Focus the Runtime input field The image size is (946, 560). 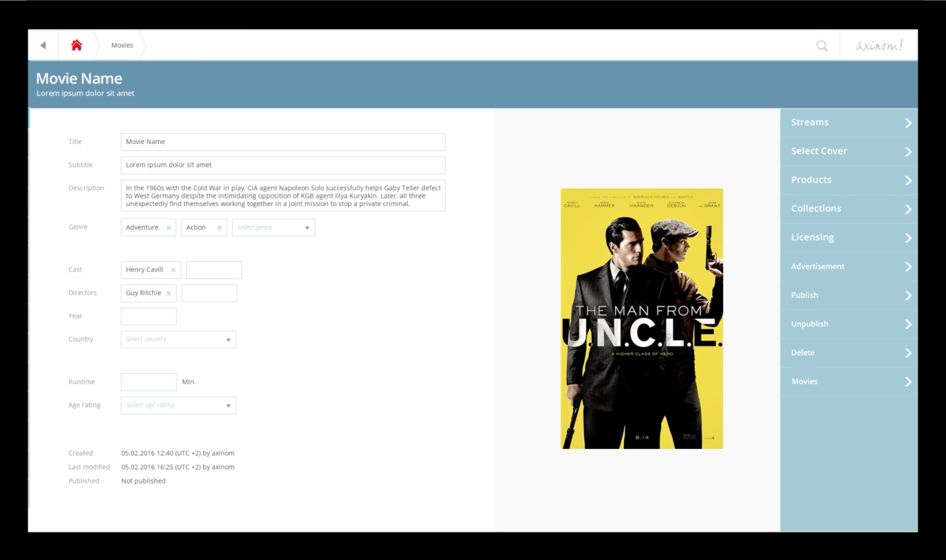[x=148, y=382]
